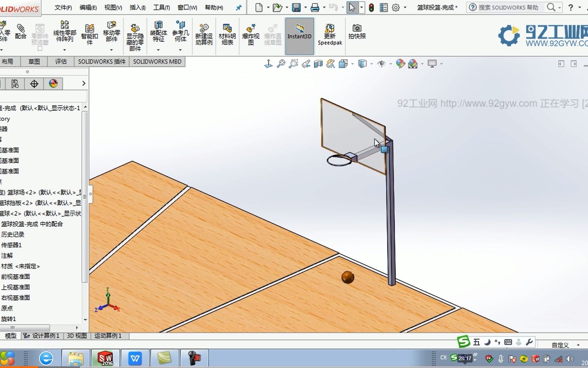The width and height of the screenshot is (588, 368).
Task: Click the 拍快照 (snapshot) icon
Action: (356, 33)
